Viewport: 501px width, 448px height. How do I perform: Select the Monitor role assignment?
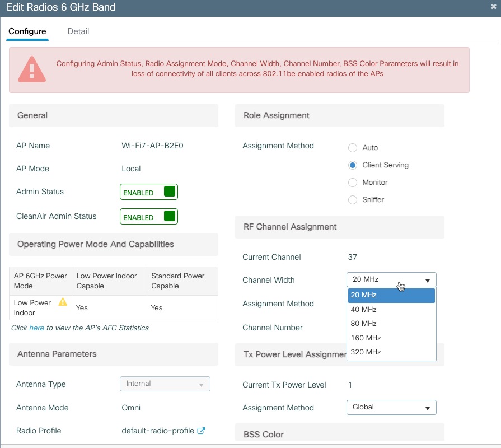tap(353, 182)
